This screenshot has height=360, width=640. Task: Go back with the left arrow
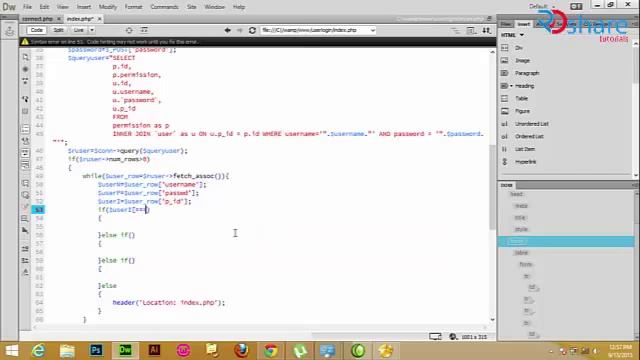coord(227,30)
